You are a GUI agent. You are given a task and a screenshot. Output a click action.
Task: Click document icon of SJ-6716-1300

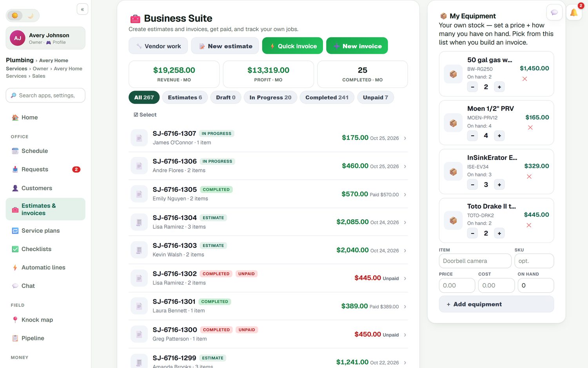(x=139, y=335)
